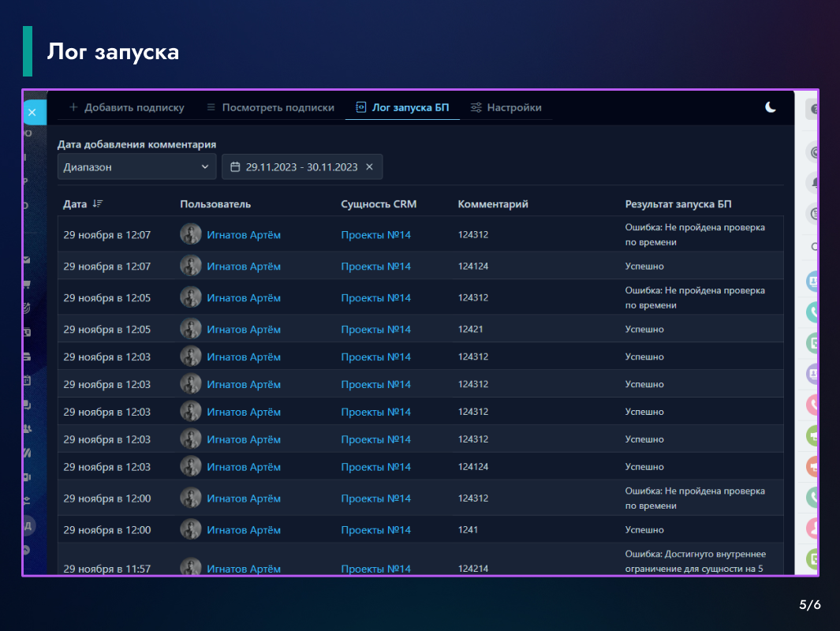Screen dimensions: 840x631
Task: Click the avatar in the row with comment 1241
Action: click(191, 529)
